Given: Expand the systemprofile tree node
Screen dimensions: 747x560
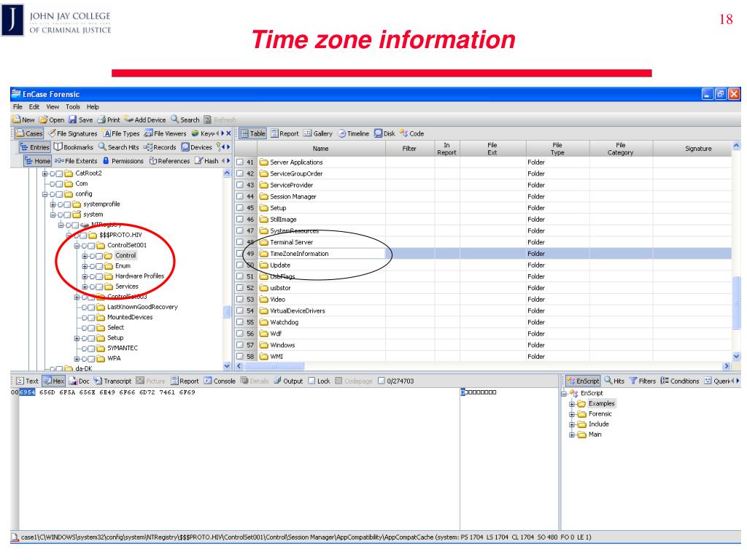Looking at the screenshot, I should coord(53,205).
